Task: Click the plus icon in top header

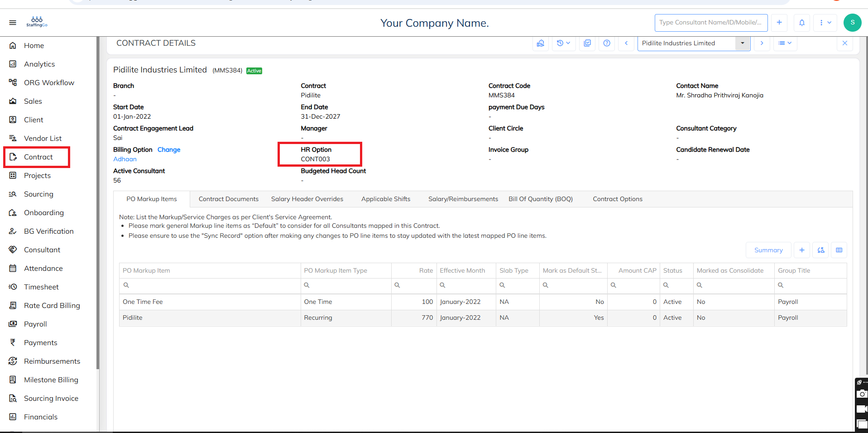Action: click(779, 23)
